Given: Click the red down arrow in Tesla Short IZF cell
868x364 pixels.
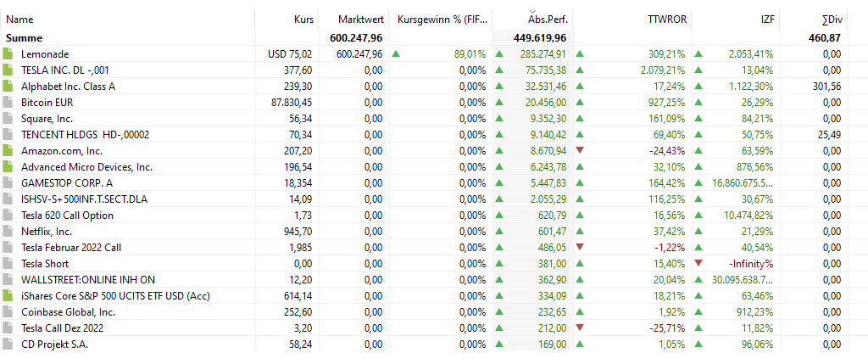Looking at the screenshot, I should pos(698,264).
